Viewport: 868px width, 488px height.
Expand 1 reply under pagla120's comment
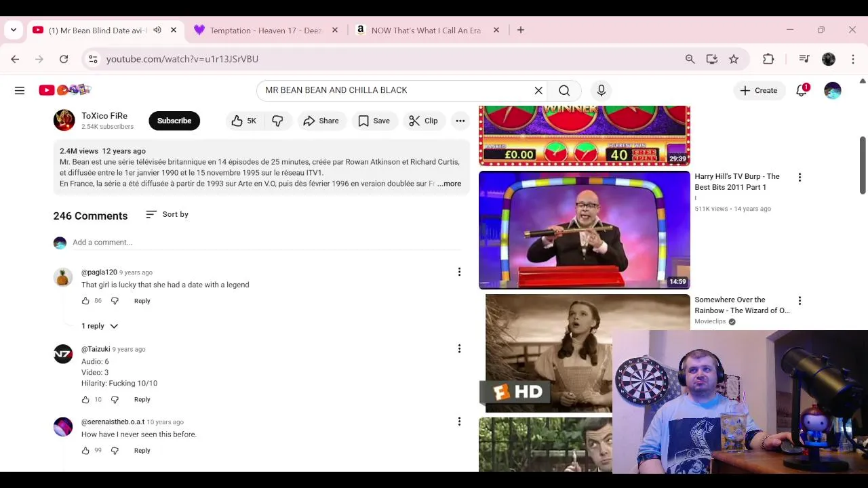click(100, 326)
